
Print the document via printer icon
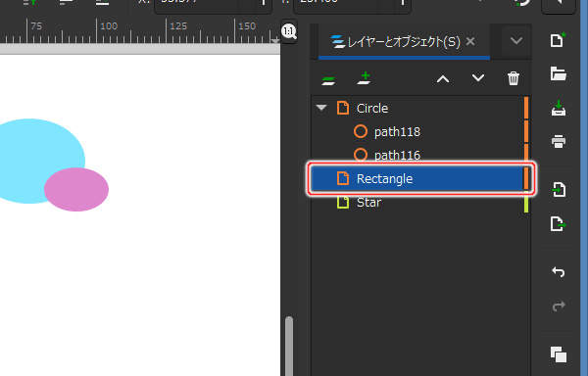559,142
